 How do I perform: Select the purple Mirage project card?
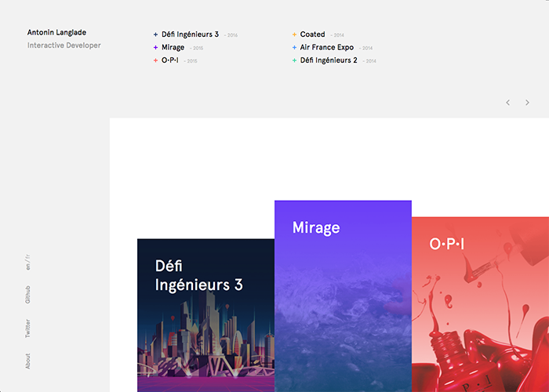(x=344, y=296)
